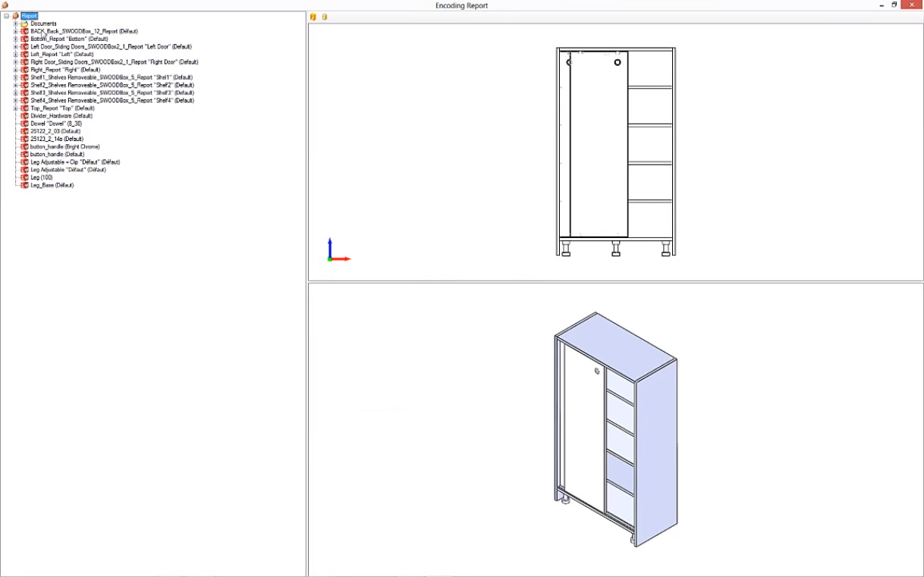Screen dimensions: 924x577
Task: Click the app icon in the title bar
Action: 5,5
